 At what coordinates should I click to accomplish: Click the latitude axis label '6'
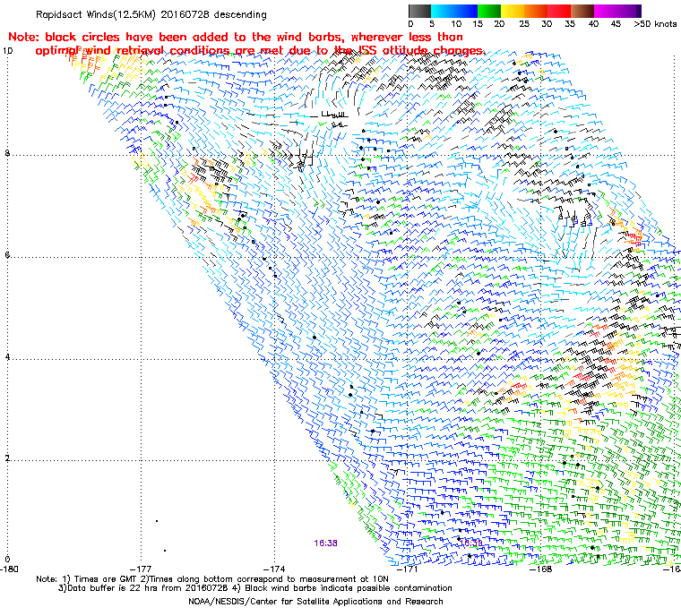7,255
